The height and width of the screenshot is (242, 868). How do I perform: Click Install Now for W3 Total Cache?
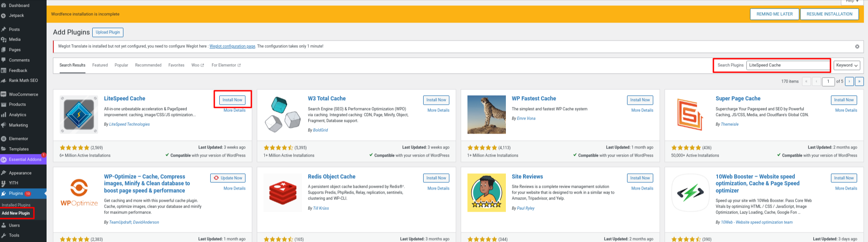click(436, 100)
